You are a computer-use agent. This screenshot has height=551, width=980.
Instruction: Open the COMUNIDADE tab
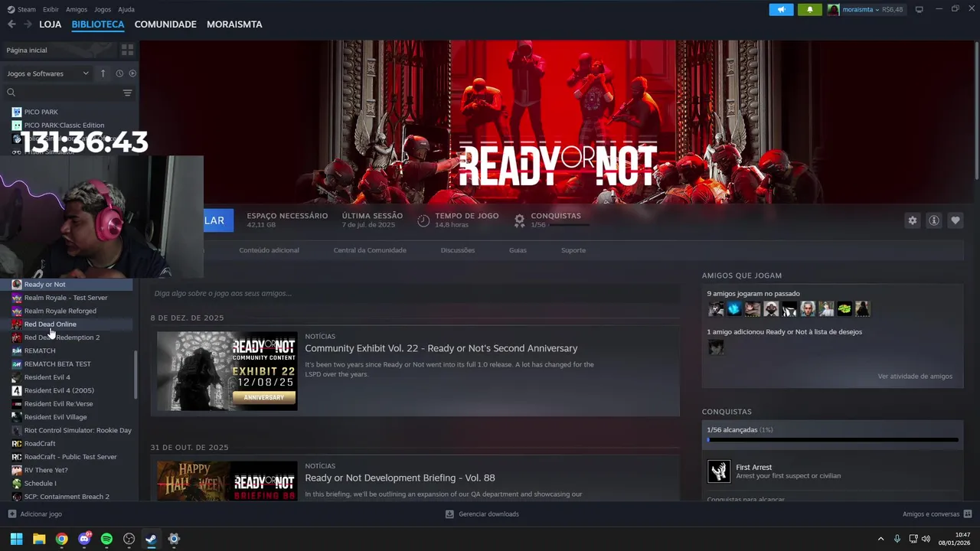point(165,24)
